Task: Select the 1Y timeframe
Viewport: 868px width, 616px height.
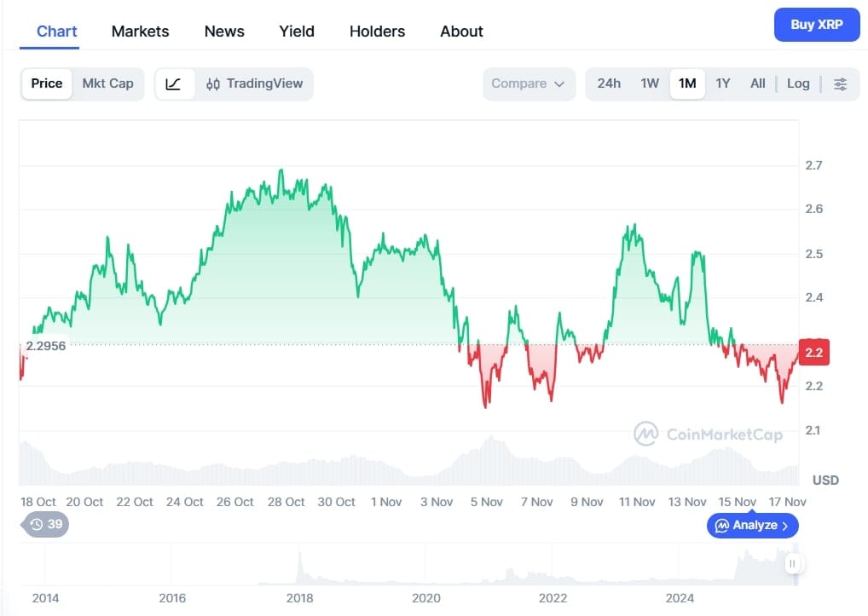Action: click(723, 83)
